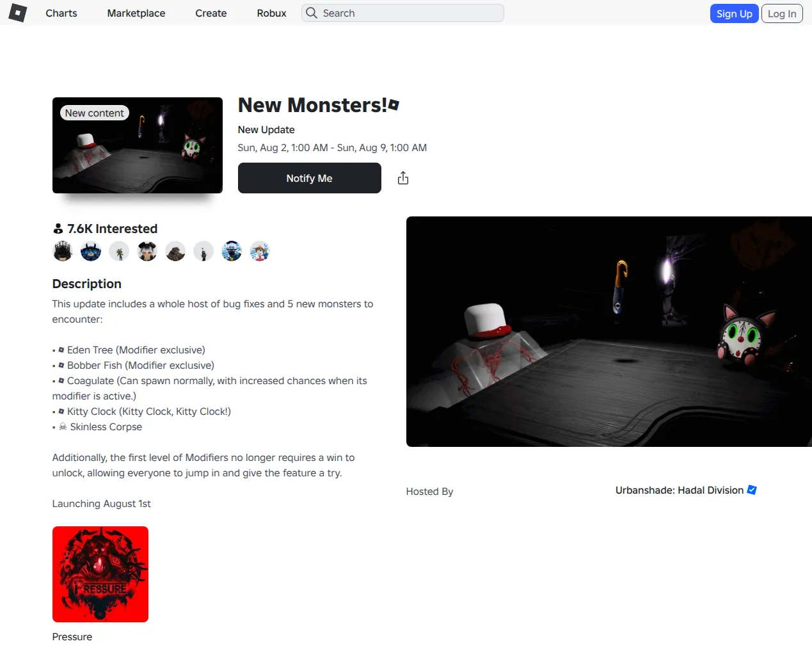The width and height of the screenshot is (812, 671).
Task: Click the Kitty Clock list entry
Action: click(141, 411)
